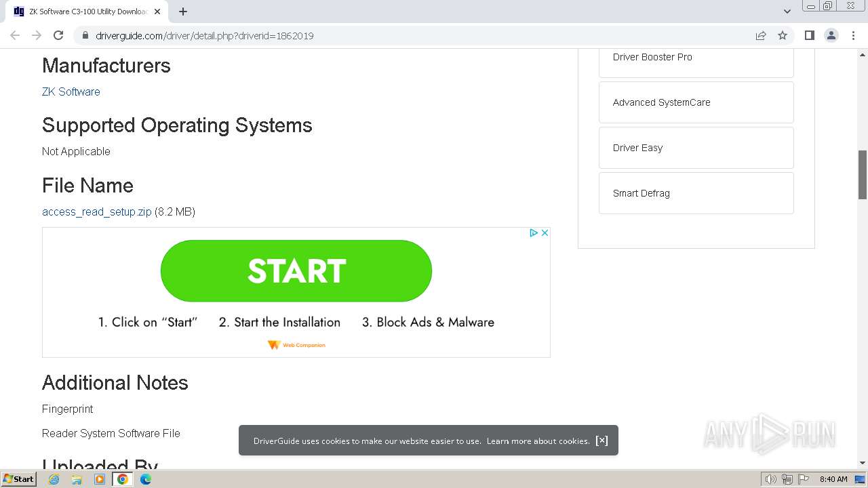Viewport: 868px width, 488px height.
Task: Click the vertical scrollbar thumb
Action: [x=863, y=174]
